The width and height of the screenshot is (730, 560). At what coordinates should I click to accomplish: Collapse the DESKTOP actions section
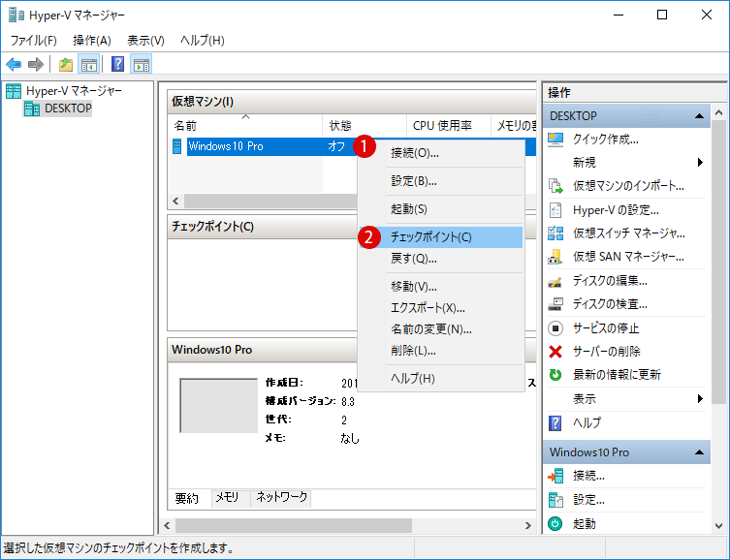699,116
